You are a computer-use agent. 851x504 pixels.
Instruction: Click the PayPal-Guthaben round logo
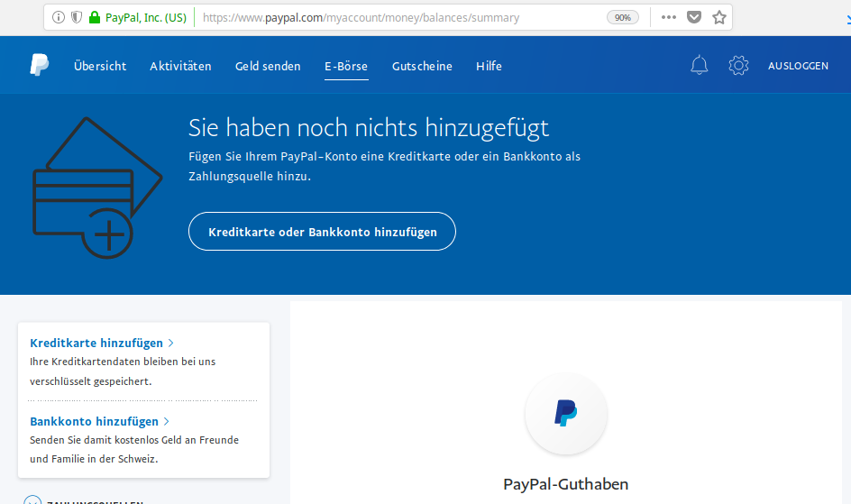point(565,414)
